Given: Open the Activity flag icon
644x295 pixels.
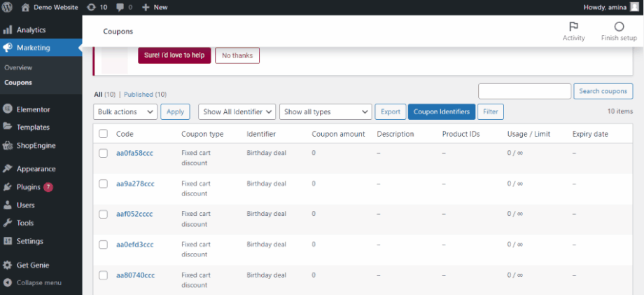Looking at the screenshot, I should (x=573, y=27).
